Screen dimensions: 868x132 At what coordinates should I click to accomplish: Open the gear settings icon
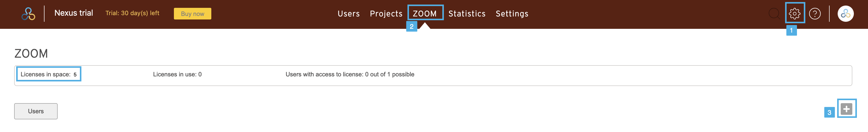(794, 13)
